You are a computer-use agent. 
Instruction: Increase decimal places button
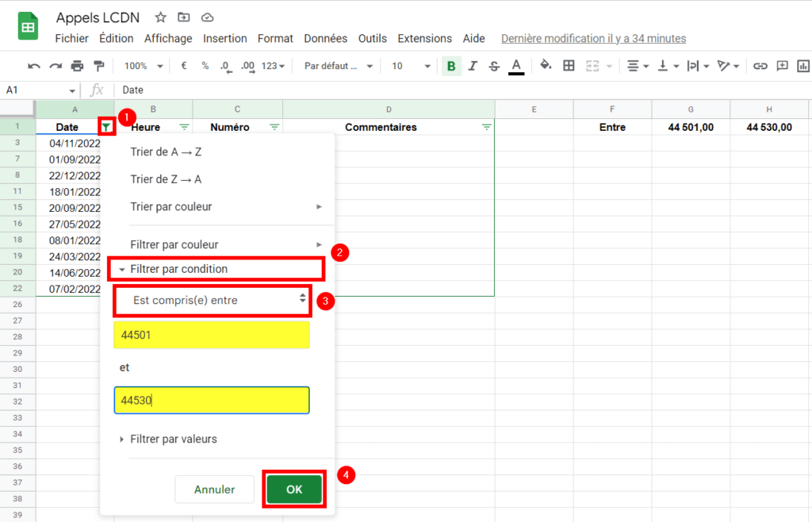coord(248,67)
